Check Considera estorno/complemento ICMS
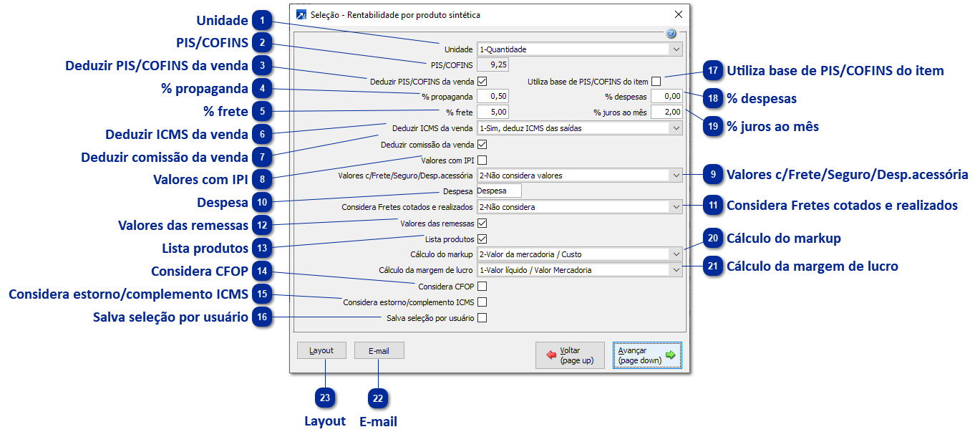The height and width of the screenshot is (442, 980). [482, 302]
